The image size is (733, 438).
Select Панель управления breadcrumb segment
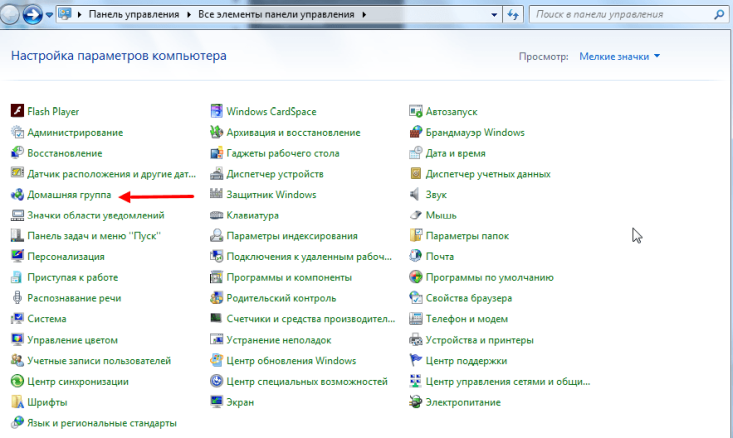[134, 14]
